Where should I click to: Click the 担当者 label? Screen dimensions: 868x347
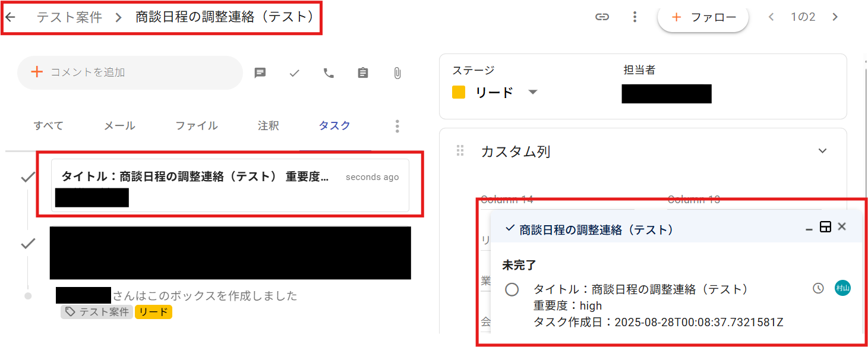[639, 70]
